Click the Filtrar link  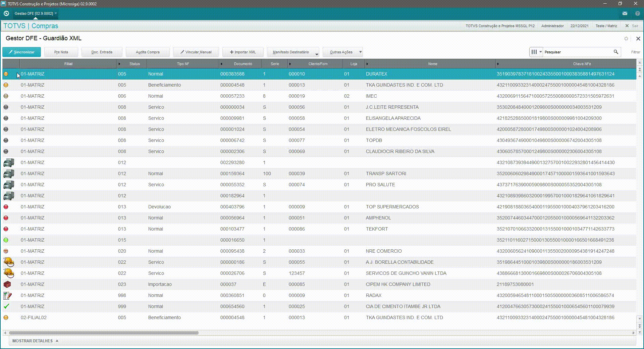click(635, 52)
